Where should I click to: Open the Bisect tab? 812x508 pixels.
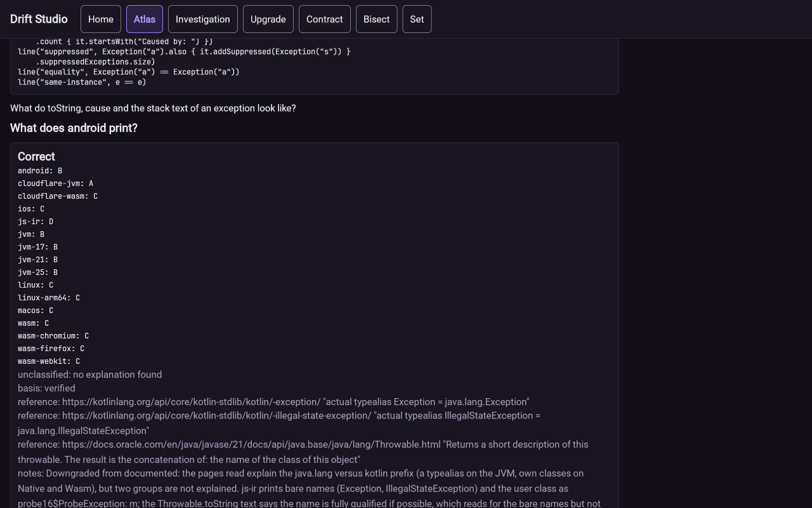pyautogui.click(x=377, y=19)
